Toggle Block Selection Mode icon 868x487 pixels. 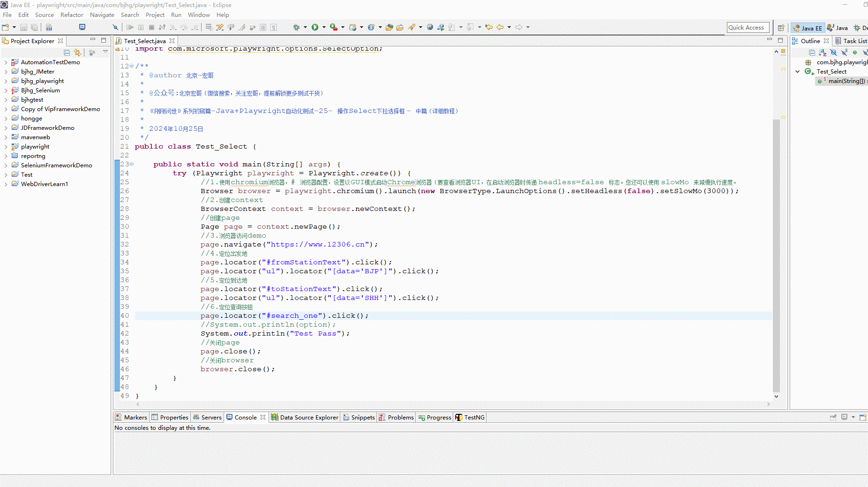263,27
